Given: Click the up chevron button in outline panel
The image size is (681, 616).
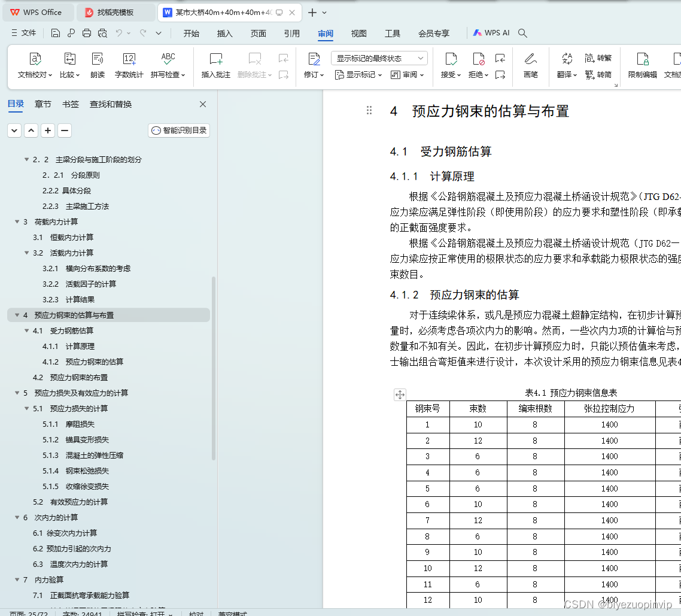Looking at the screenshot, I should tap(31, 131).
